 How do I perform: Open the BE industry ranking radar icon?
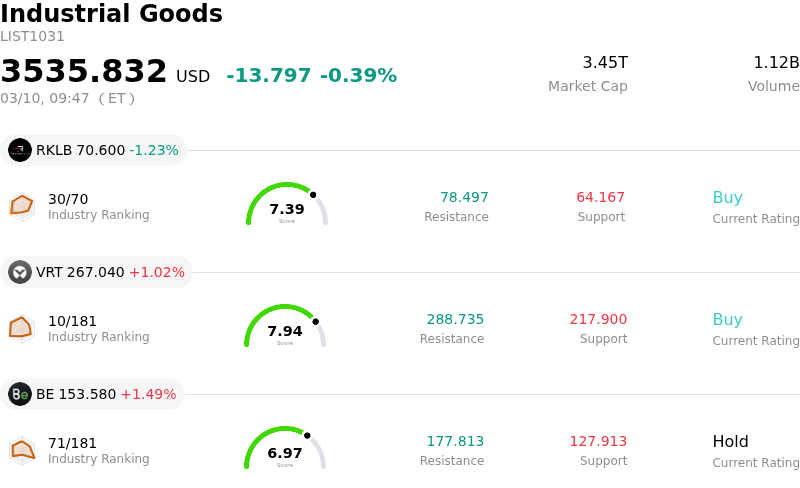pyautogui.click(x=22, y=450)
